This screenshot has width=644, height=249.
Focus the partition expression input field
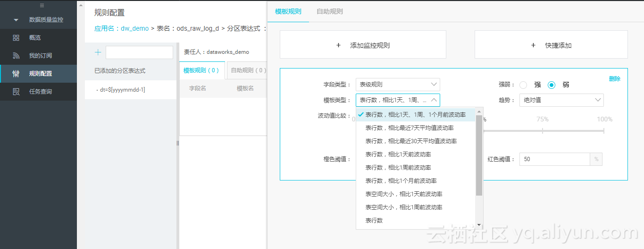(x=139, y=52)
